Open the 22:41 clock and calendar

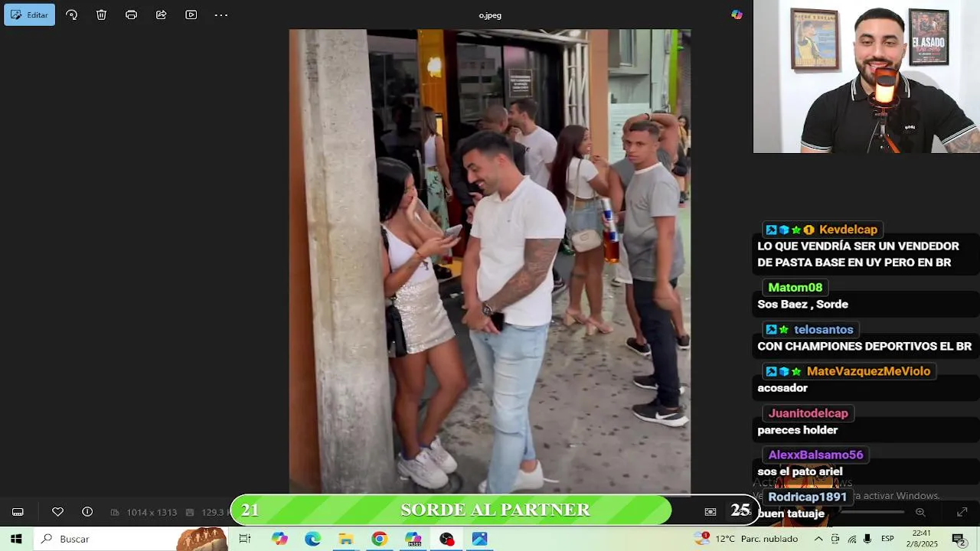click(x=922, y=539)
